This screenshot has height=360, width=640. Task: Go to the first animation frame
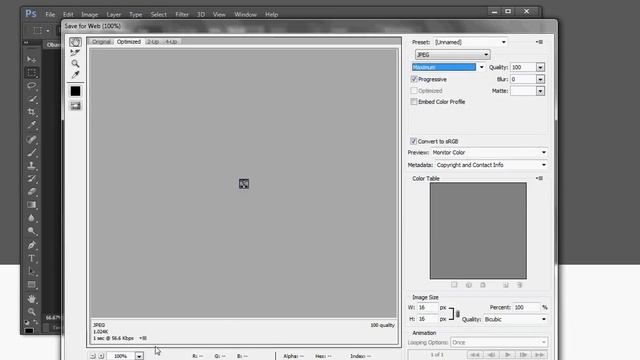click(x=475, y=355)
